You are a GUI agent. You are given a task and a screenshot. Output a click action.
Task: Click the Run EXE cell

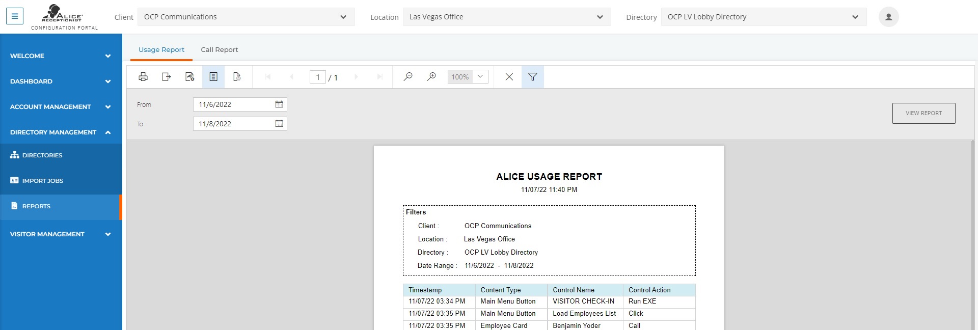[659, 301]
